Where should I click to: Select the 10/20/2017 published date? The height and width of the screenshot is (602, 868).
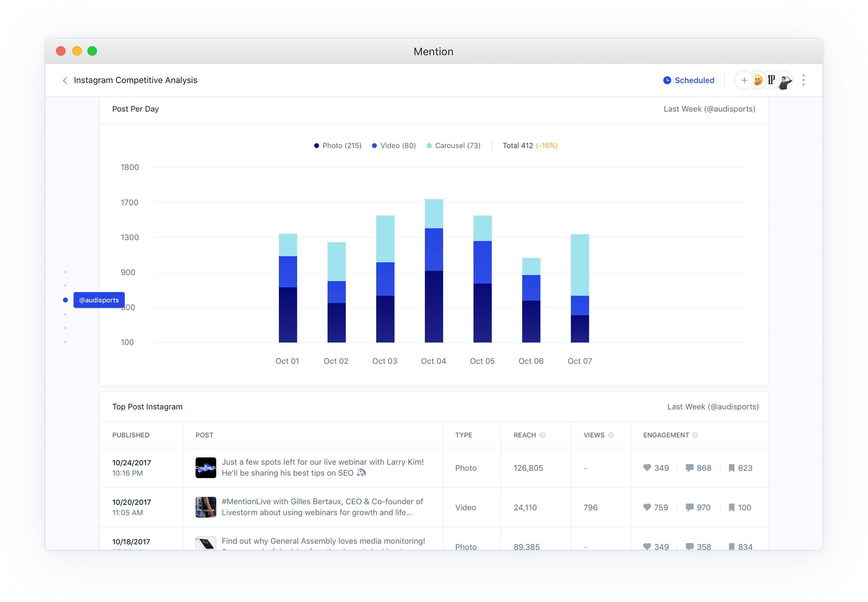(x=131, y=502)
